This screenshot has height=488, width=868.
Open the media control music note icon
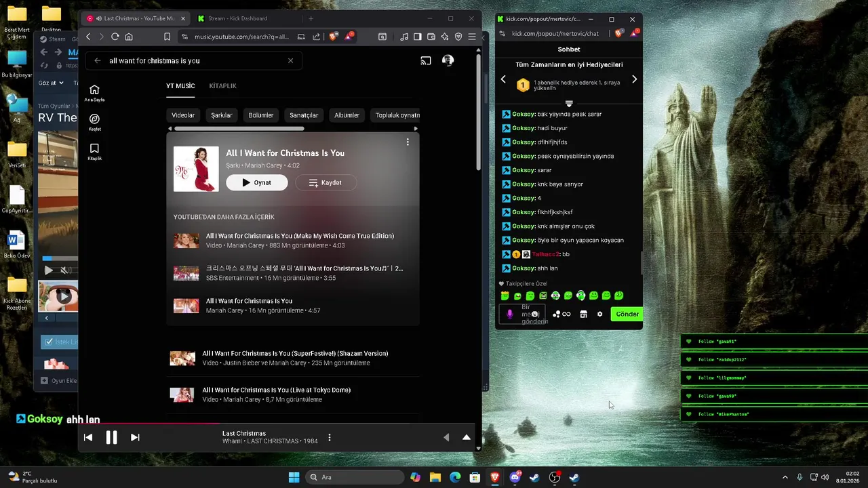point(404,37)
